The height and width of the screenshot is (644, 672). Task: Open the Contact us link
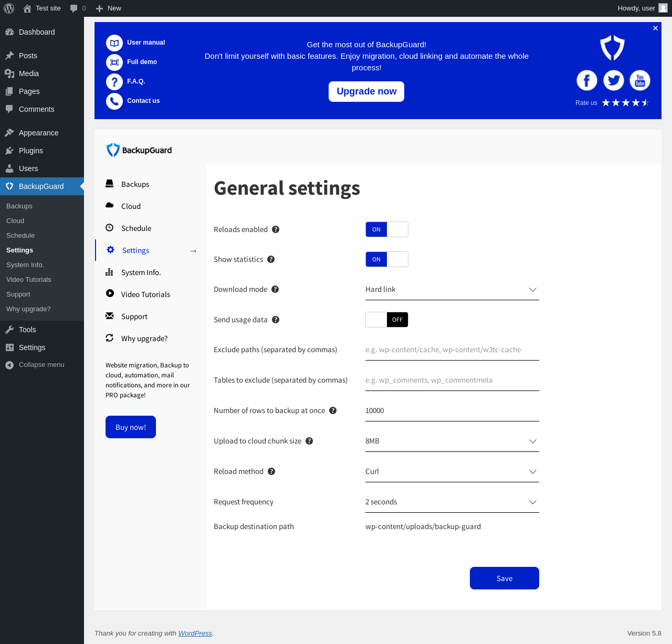click(x=143, y=101)
